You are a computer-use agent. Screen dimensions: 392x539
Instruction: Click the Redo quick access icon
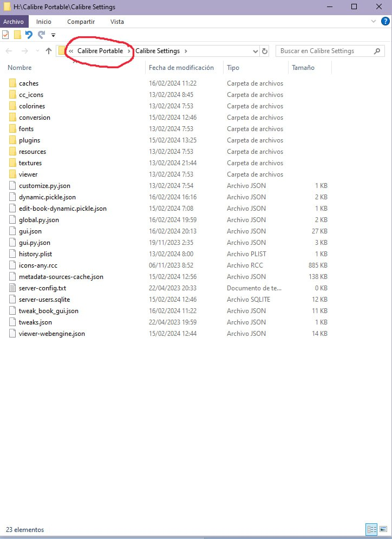42,35
